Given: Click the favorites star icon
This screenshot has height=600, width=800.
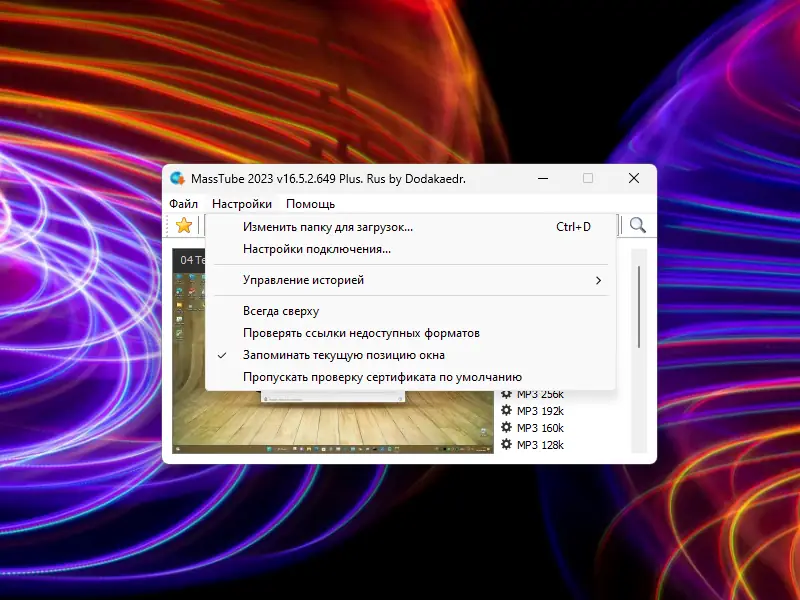Looking at the screenshot, I should pos(184,225).
